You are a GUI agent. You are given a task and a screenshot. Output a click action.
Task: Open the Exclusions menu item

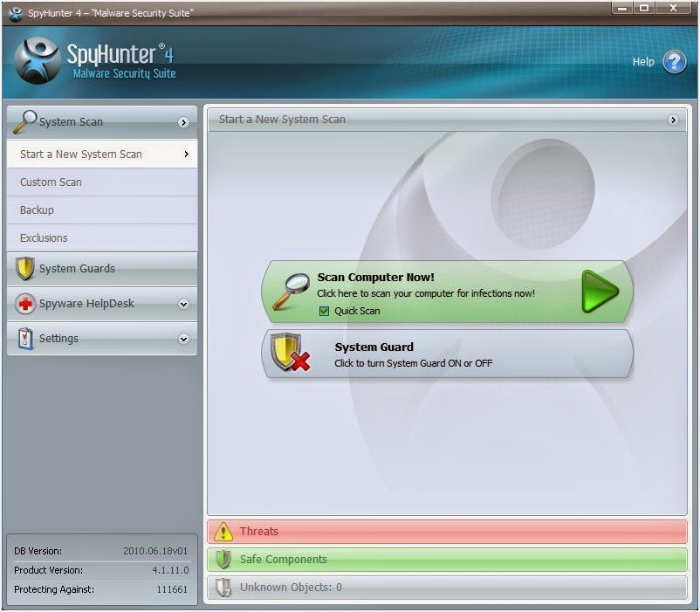click(x=102, y=238)
